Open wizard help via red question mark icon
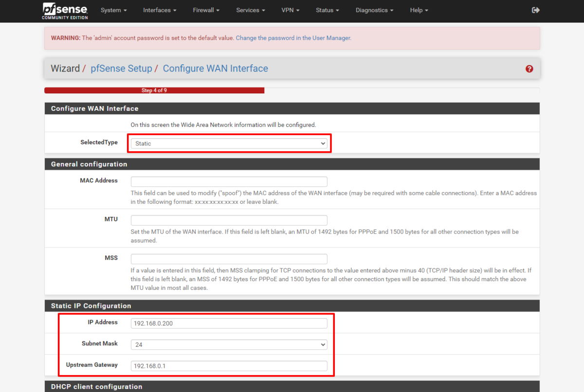 (x=529, y=69)
